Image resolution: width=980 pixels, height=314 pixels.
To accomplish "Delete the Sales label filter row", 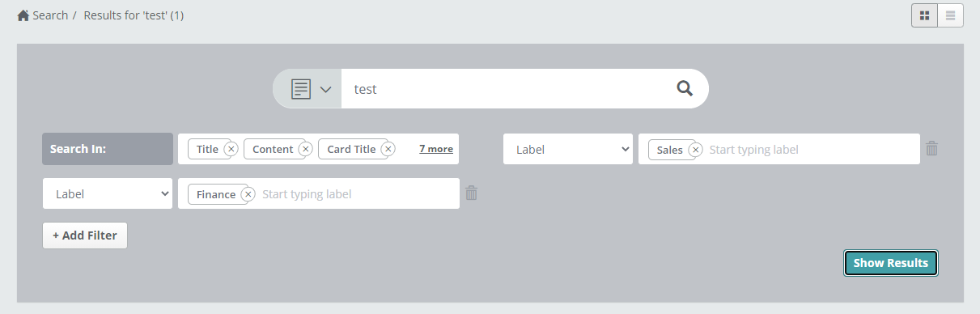I will (x=932, y=149).
